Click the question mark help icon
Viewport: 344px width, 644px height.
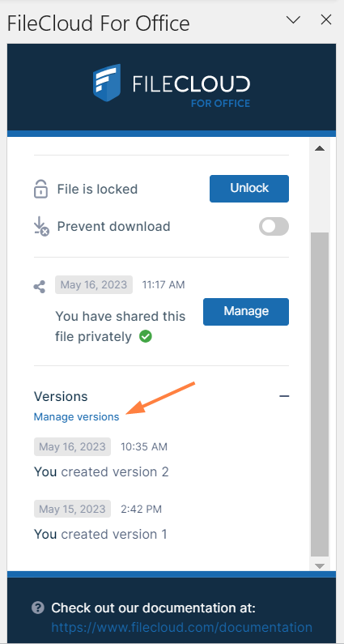click(38, 608)
